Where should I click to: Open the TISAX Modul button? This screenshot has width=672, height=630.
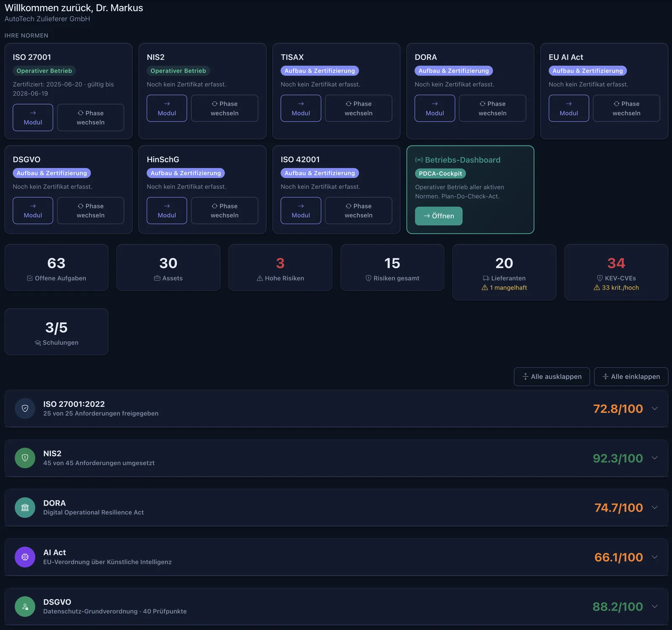pos(301,108)
